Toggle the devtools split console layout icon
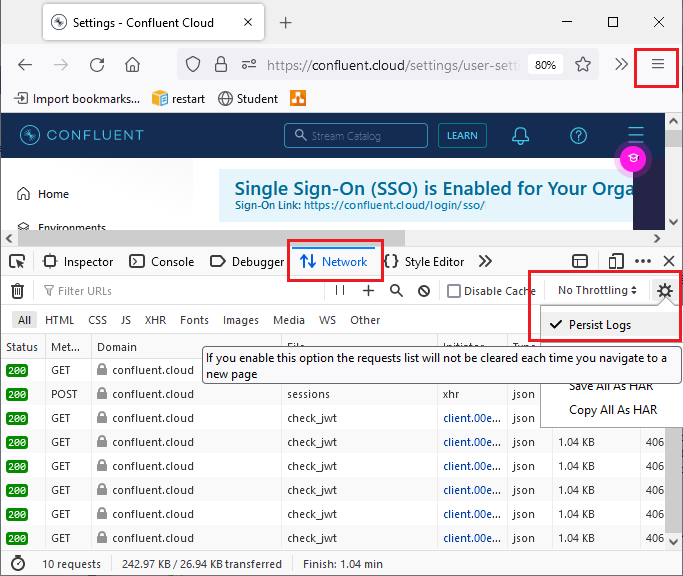Image resolution: width=683 pixels, height=576 pixels. [580, 261]
